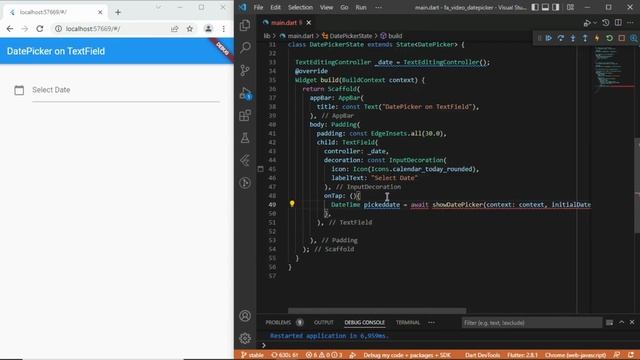Click the lightbulb quick-fix on line 49
This screenshot has width=640, height=360.
point(292,204)
